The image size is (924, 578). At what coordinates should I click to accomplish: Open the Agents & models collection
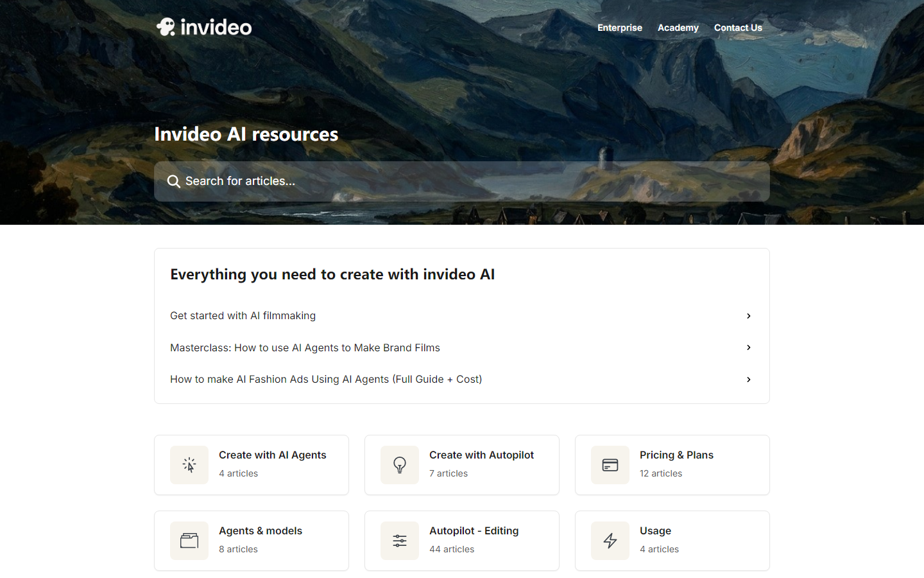click(x=252, y=541)
